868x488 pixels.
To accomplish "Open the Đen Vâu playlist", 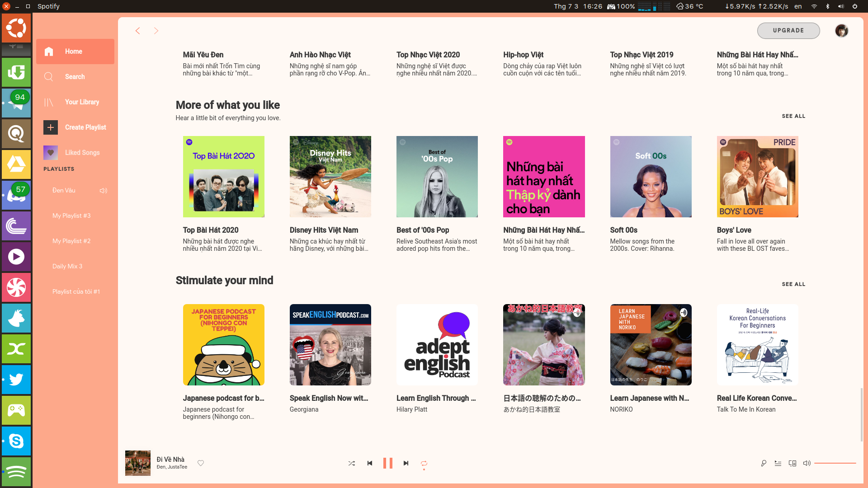I will pyautogui.click(x=64, y=191).
